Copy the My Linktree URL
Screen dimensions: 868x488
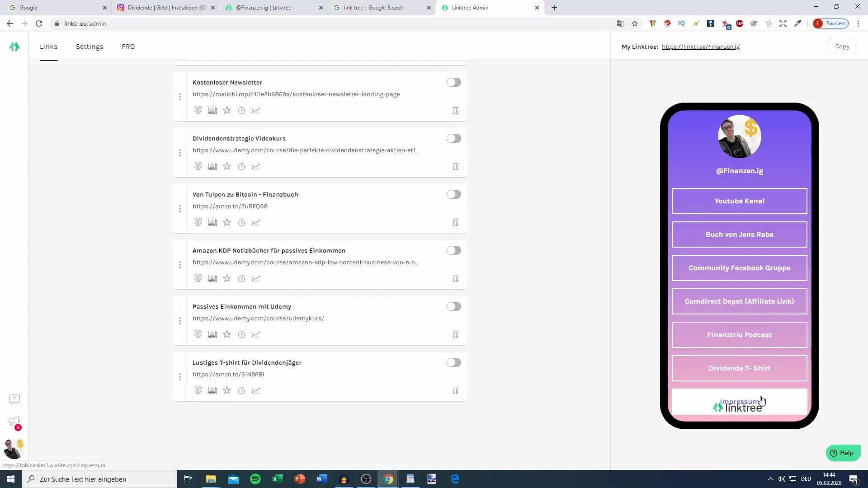point(842,47)
